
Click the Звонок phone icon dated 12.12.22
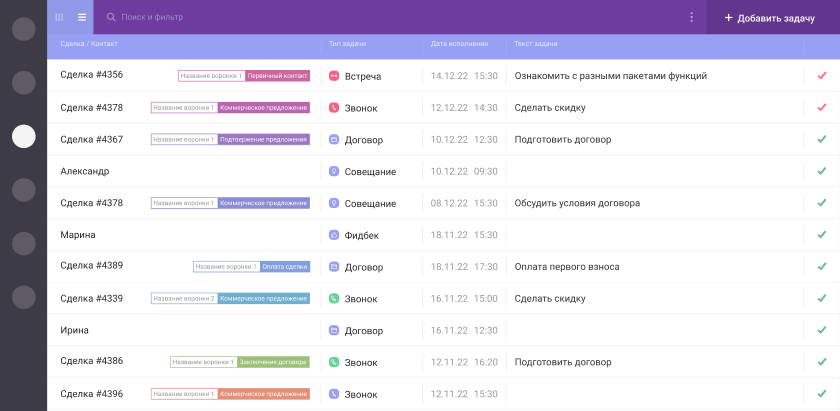coord(334,108)
